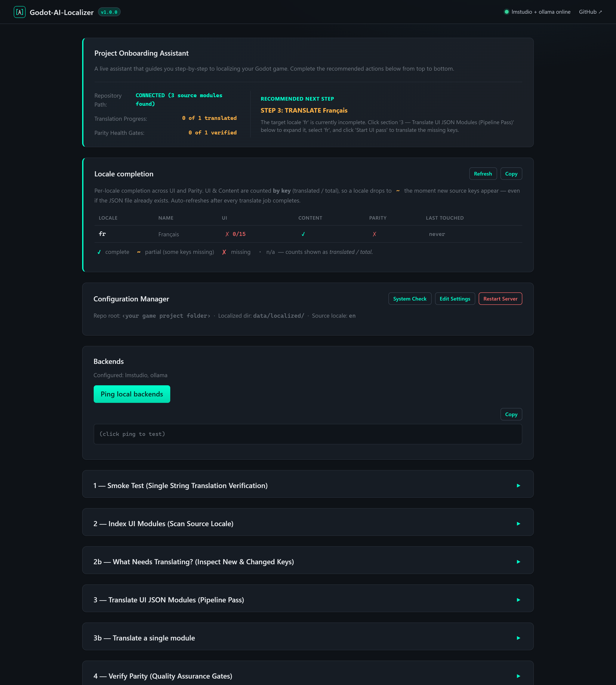This screenshot has width=616, height=685.
Task: Click '0 of 1 verified' parity value
Action: tap(213, 133)
